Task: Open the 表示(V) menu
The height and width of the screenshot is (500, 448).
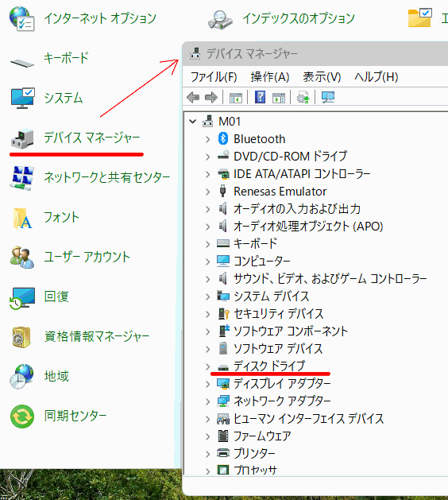Action: click(x=322, y=77)
